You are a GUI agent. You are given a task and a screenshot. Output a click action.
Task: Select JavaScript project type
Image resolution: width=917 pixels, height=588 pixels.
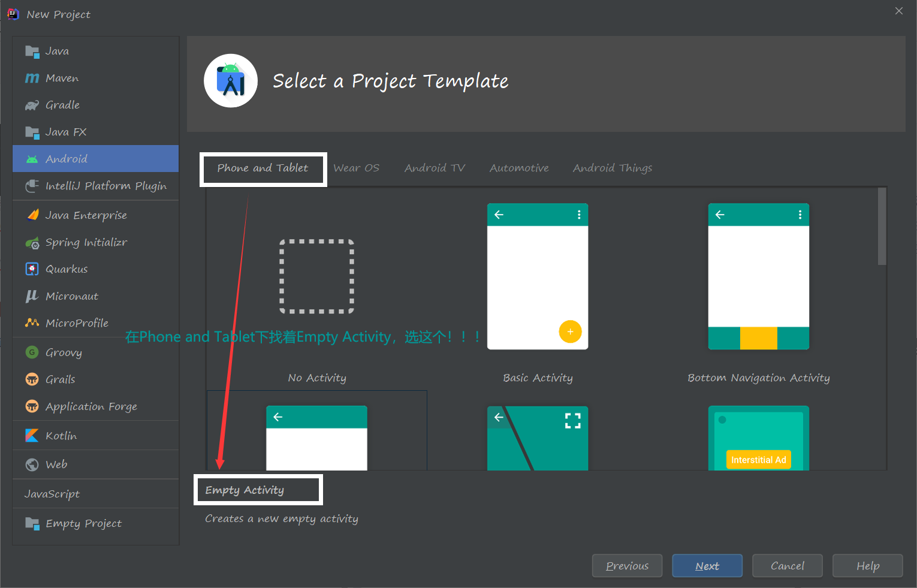click(96, 494)
